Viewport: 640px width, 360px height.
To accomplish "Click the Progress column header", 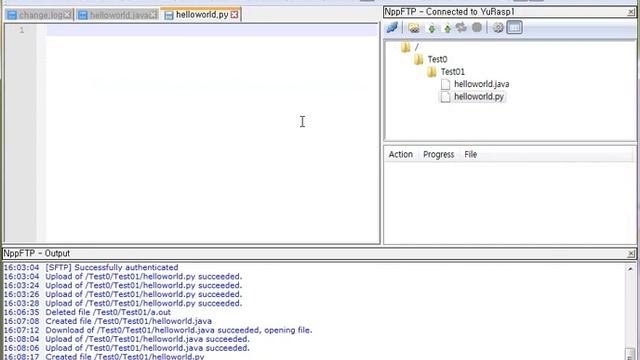I will tap(438, 154).
